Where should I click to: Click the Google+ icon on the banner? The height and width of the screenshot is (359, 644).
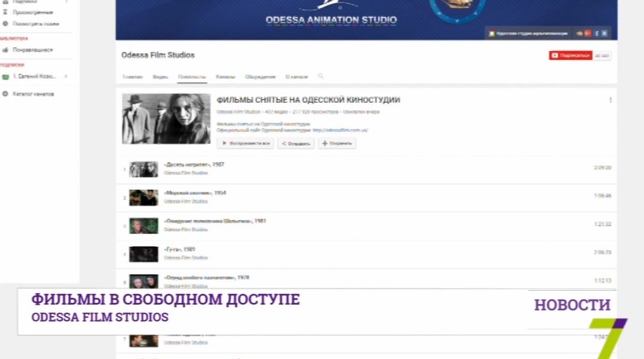pos(587,33)
